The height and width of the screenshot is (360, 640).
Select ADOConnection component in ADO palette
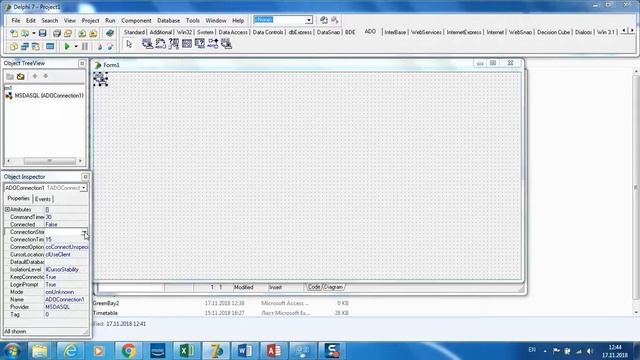pyautogui.click(x=147, y=44)
